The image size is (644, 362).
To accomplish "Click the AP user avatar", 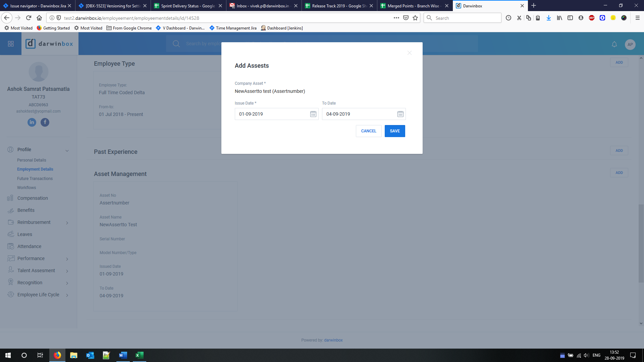I will (630, 44).
